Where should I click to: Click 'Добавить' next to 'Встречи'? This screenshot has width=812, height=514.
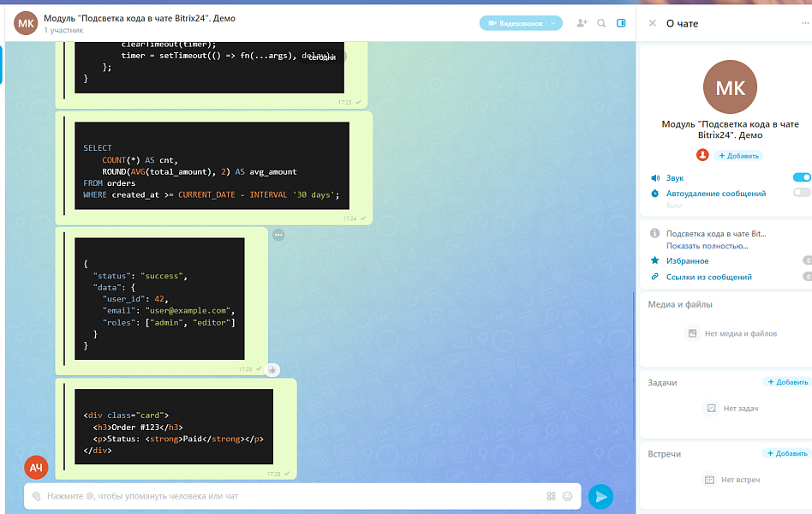786,453
